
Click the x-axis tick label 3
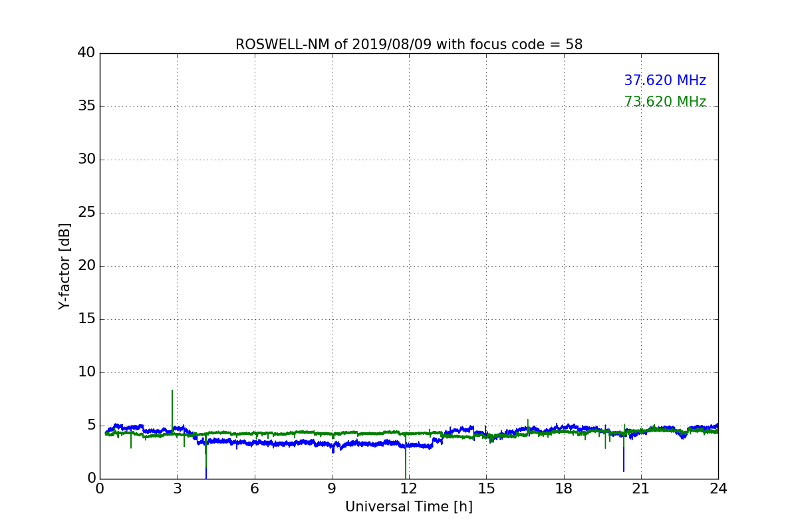click(177, 489)
